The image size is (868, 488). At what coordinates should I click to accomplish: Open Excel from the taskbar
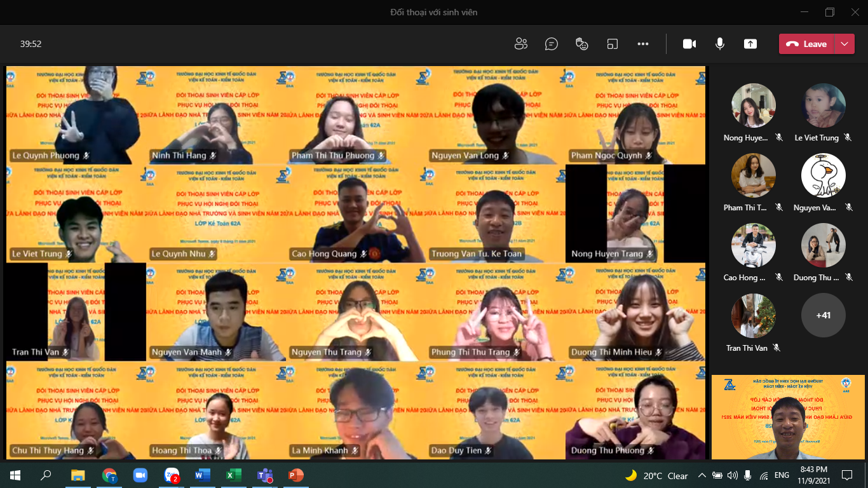click(233, 475)
